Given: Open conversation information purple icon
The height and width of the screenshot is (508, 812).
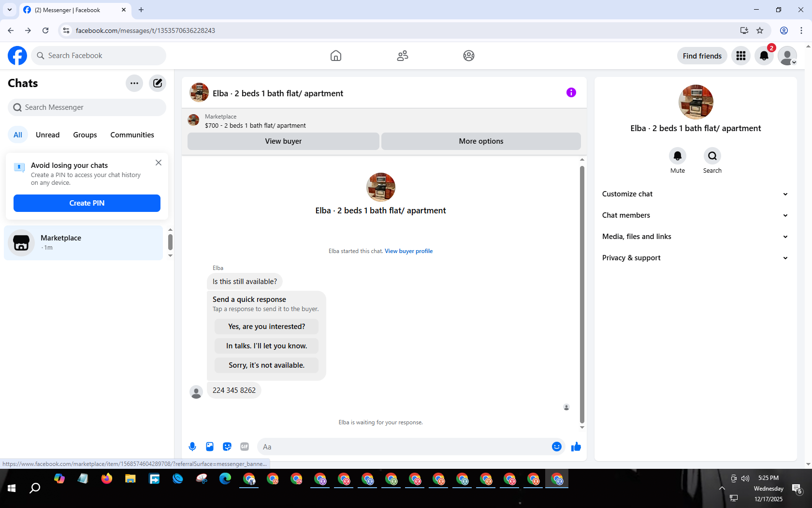Looking at the screenshot, I should (571, 92).
